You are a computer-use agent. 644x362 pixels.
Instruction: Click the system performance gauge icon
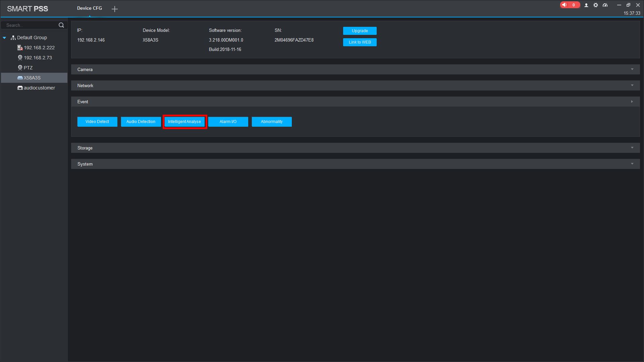point(605,5)
